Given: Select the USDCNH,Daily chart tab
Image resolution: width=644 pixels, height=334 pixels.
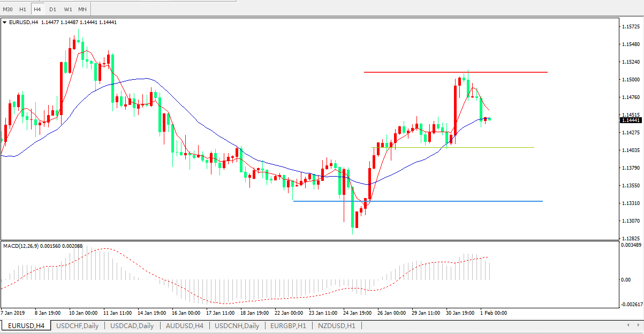Looking at the screenshot, I should (x=237, y=325).
